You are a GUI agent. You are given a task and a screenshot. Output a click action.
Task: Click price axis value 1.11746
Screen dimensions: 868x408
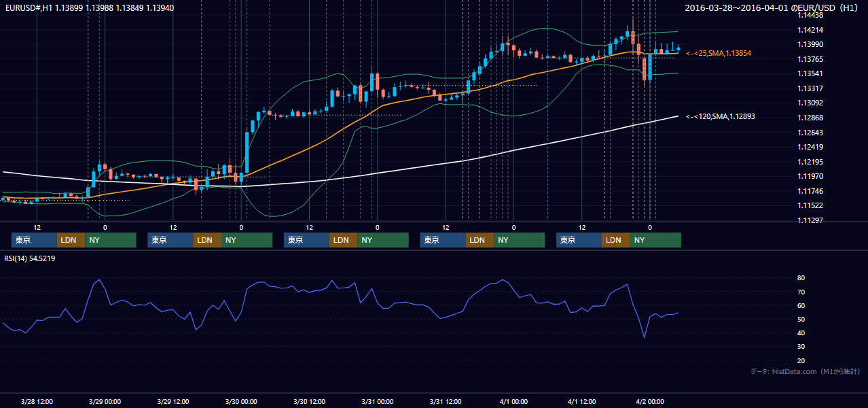(810, 191)
